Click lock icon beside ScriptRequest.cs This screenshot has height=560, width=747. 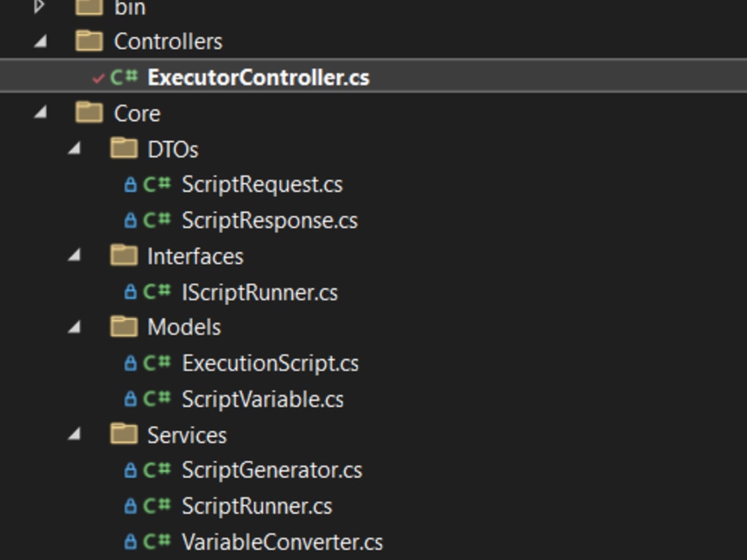point(130,184)
